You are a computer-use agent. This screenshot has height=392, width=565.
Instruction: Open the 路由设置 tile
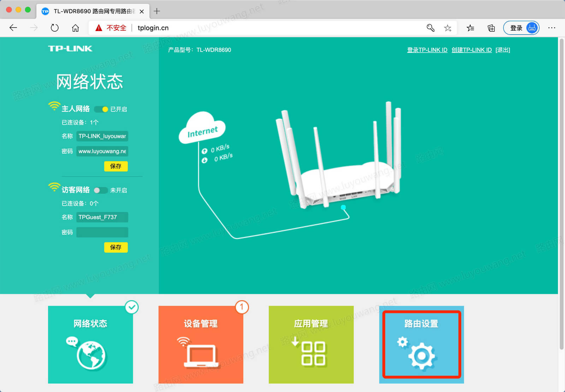tap(422, 345)
